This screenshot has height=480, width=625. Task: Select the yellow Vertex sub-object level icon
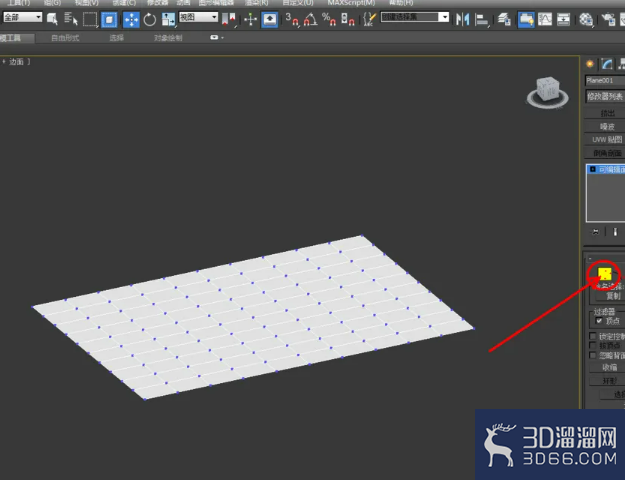click(x=605, y=274)
